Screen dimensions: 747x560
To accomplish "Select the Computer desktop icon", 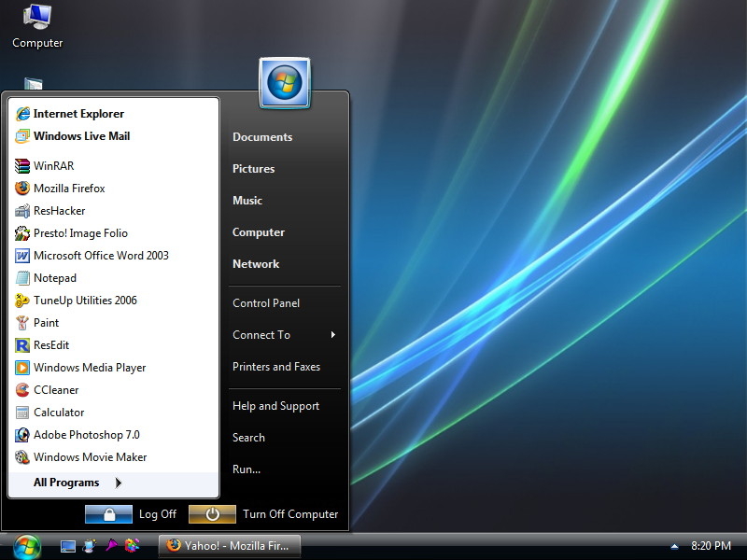I will [37, 27].
